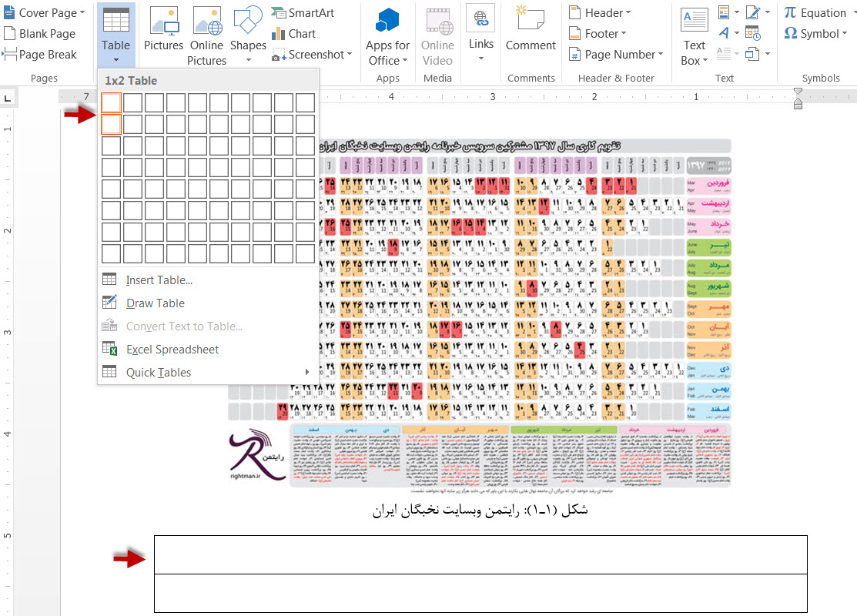Insert a Chart from the ribbon

[293, 34]
